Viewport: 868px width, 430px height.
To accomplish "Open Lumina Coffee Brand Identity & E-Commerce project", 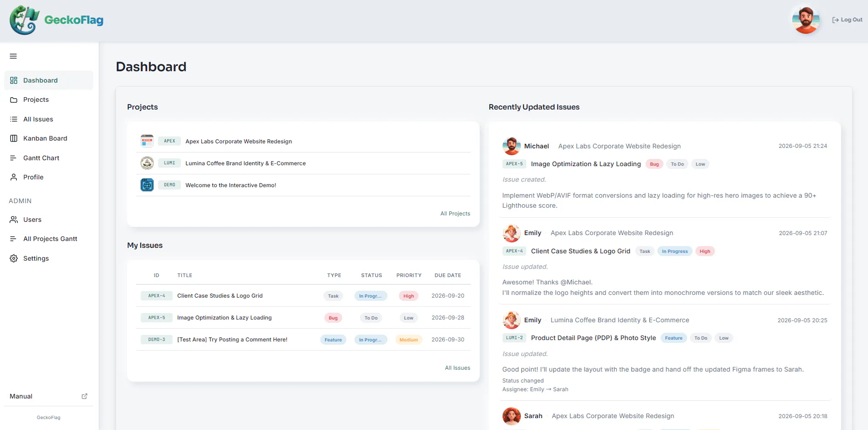I will 245,163.
